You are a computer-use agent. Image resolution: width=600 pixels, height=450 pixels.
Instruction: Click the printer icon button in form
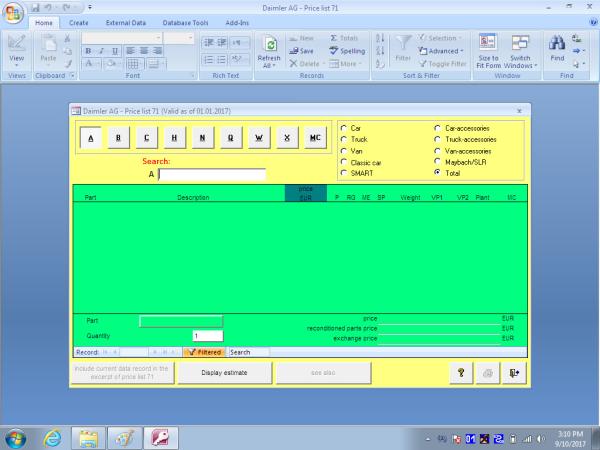(x=488, y=373)
